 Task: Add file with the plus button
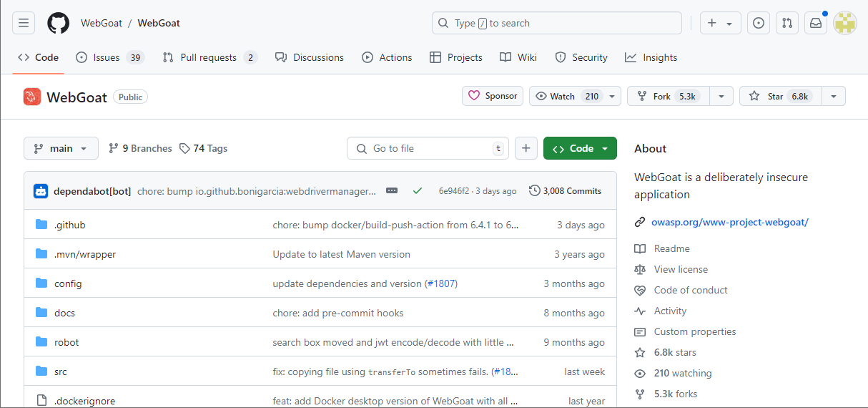point(526,148)
